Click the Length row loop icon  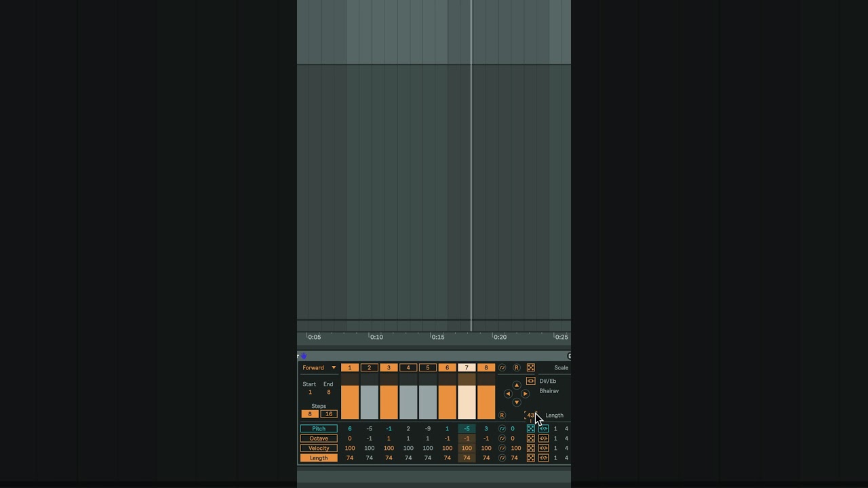tap(502, 458)
